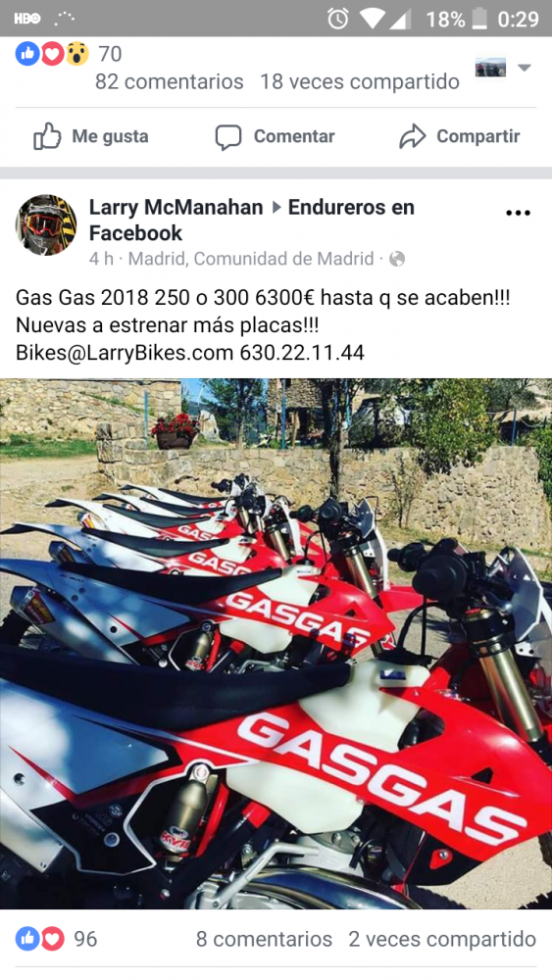
Task: Open Larry McManahan's profile picture
Action: (x=46, y=225)
